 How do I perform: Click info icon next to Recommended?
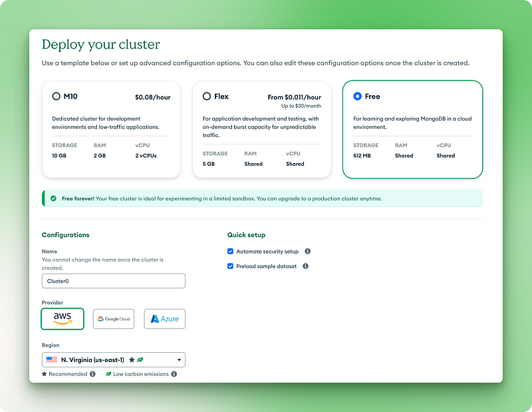point(92,374)
